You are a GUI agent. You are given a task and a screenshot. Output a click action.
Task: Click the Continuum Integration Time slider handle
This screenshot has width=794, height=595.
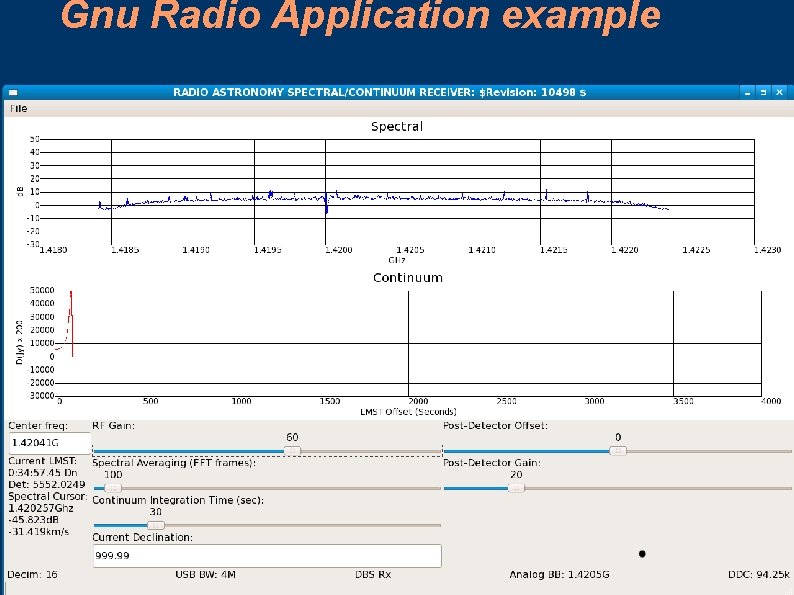(155, 525)
